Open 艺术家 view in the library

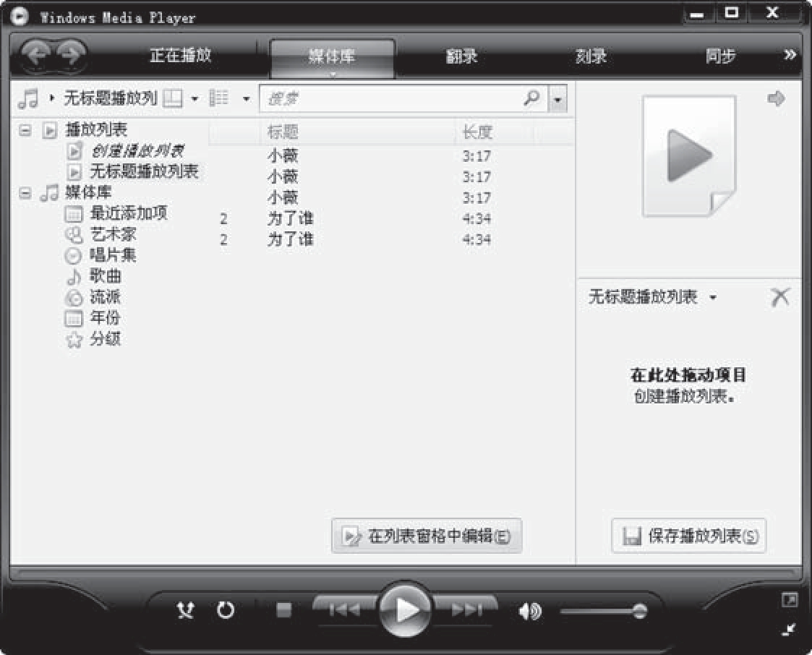coord(113,234)
